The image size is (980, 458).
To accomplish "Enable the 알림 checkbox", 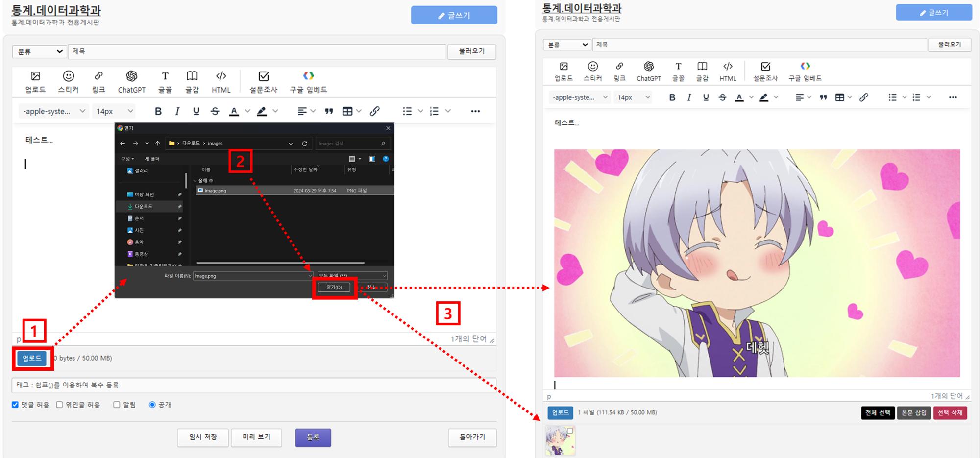I will click(x=117, y=405).
